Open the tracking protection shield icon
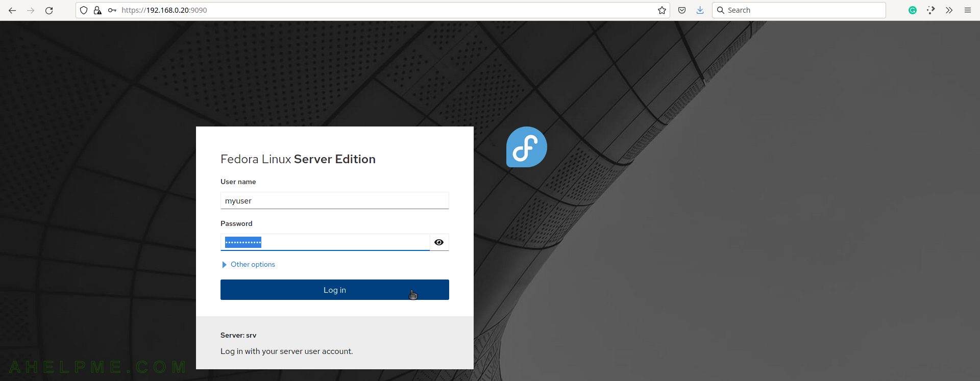This screenshot has height=381, width=980. 84,10
